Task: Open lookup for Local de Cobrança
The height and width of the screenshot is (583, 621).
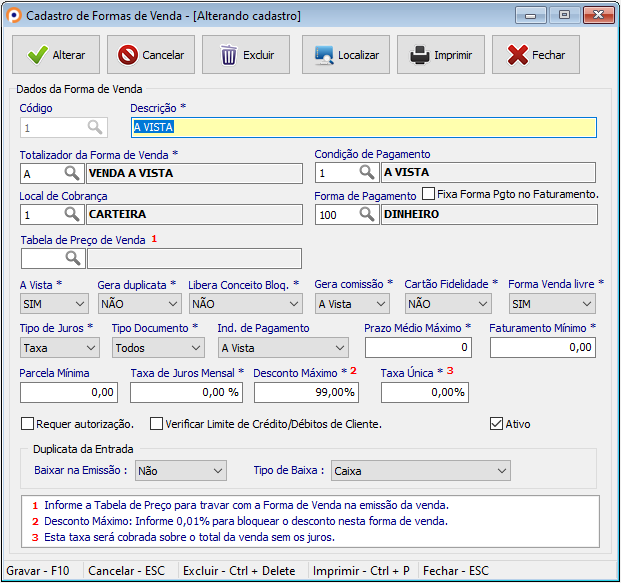Action: tap(72, 214)
